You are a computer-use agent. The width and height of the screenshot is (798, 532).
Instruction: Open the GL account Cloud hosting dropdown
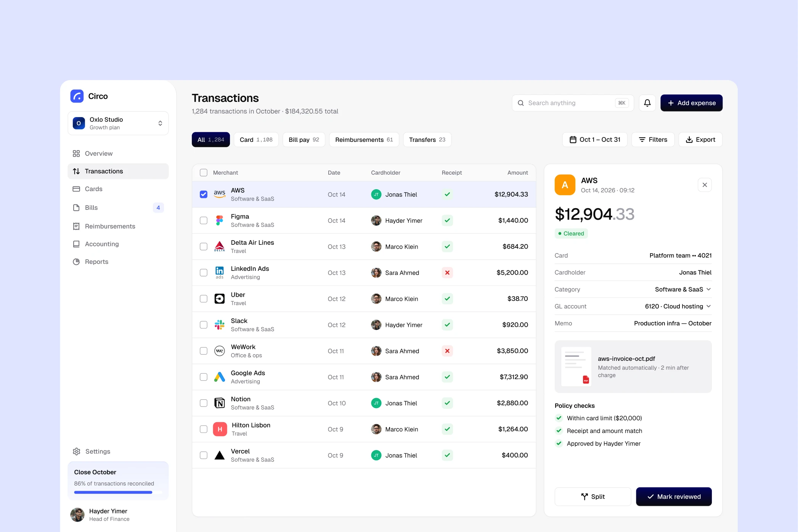(678, 306)
